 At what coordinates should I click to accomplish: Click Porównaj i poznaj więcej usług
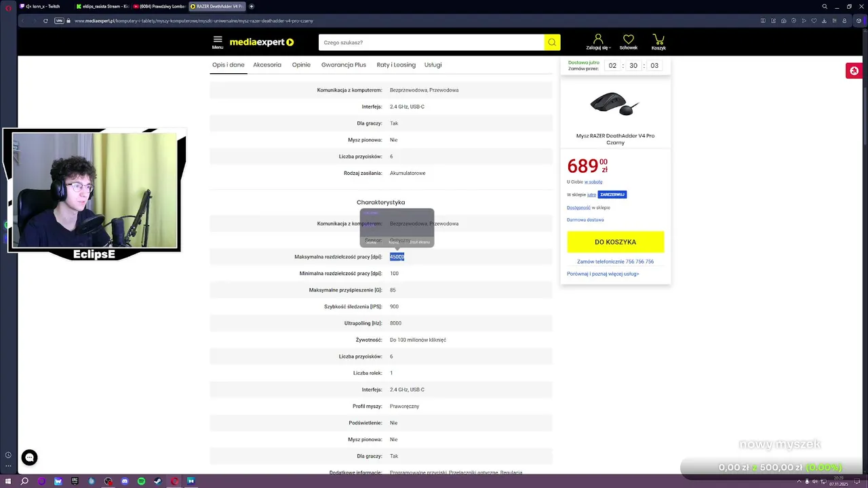click(603, 274)
